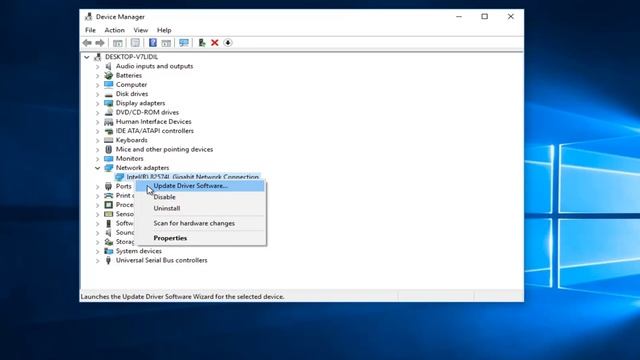Click the Keyboards category icon
Viewport: 640px width, 360px height.
point(108,140)
